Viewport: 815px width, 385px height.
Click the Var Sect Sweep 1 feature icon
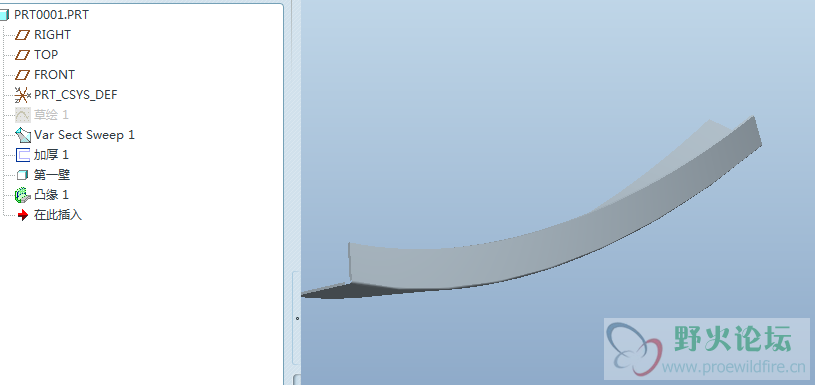23,135
